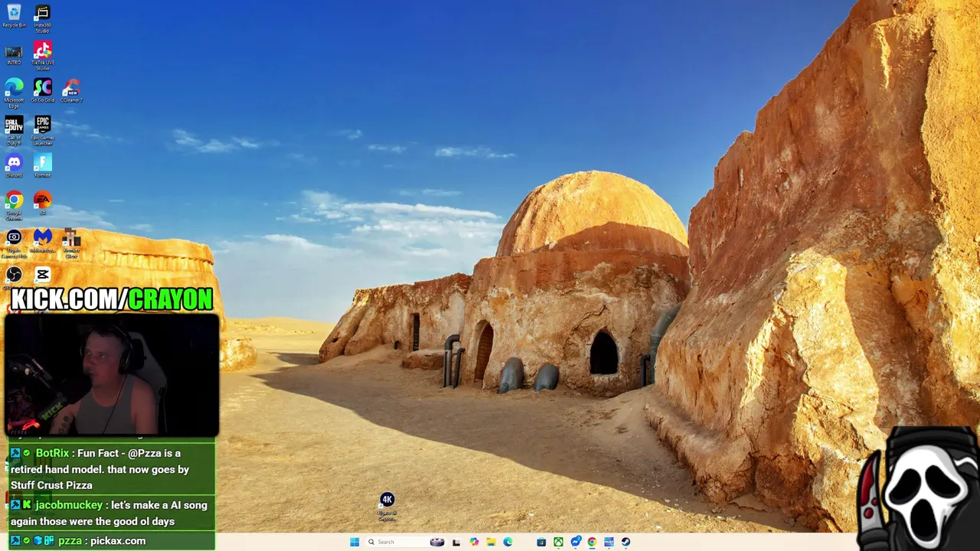Launch the Go Go Gold shortcut

[42, 90]
